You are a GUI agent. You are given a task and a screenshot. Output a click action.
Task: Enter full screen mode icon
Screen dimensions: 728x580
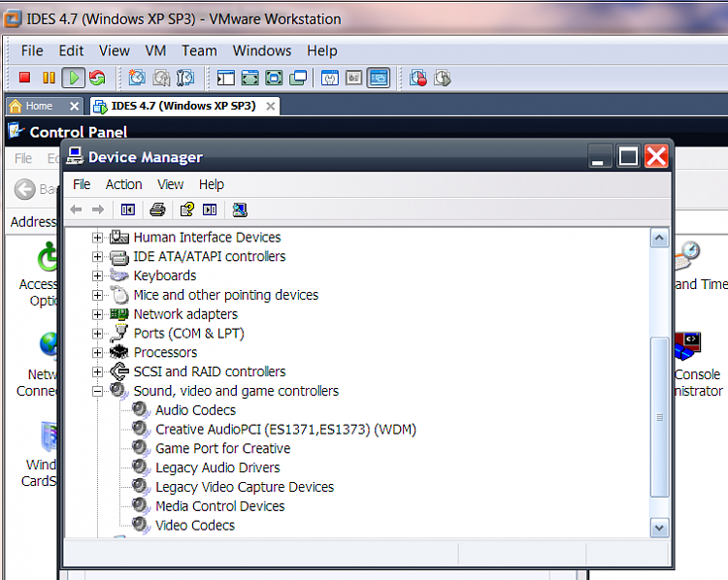pos(274,78)
